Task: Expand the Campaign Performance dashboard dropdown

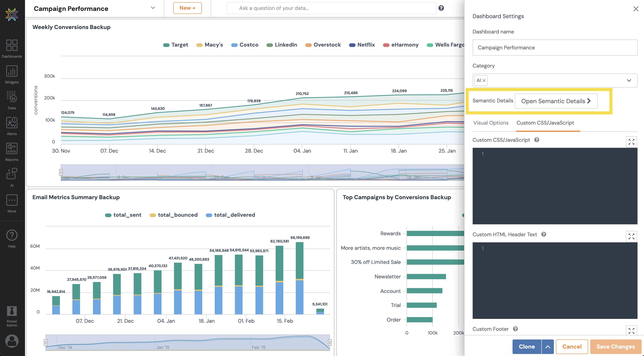Action: (153, 8)
